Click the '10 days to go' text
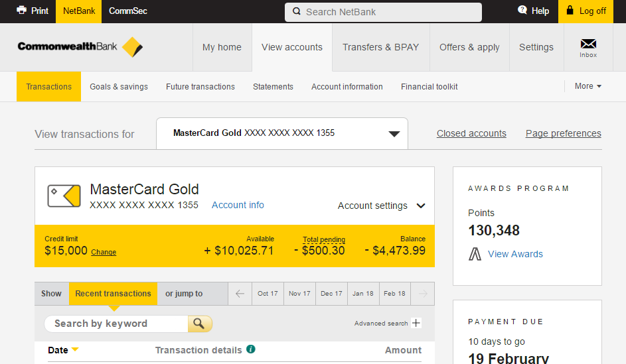The height and width of the screenshot is (364, 626). (x=497, y=341)
